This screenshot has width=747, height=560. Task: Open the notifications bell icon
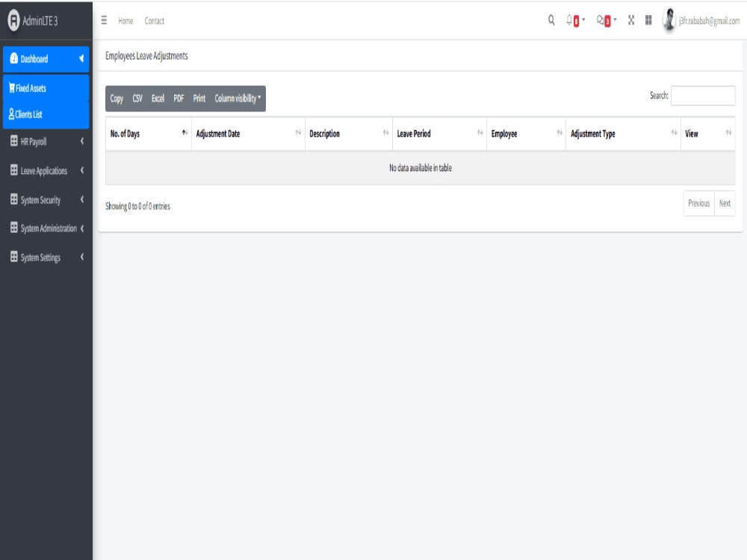(x=568, y=19)
